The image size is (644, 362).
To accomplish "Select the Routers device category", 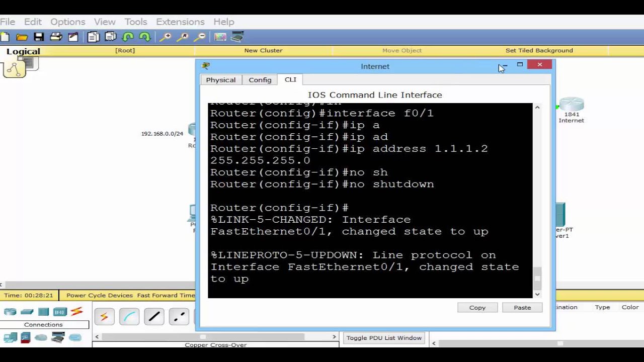I will point(10,312).
